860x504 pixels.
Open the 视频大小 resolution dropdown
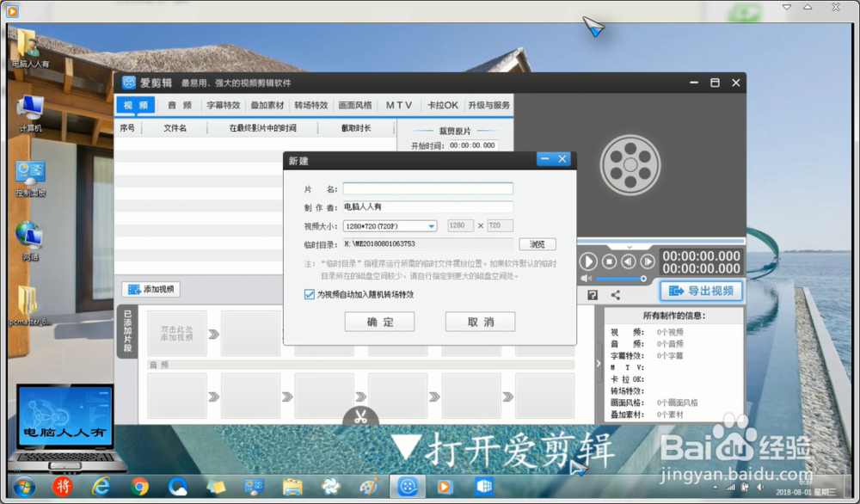390,226
